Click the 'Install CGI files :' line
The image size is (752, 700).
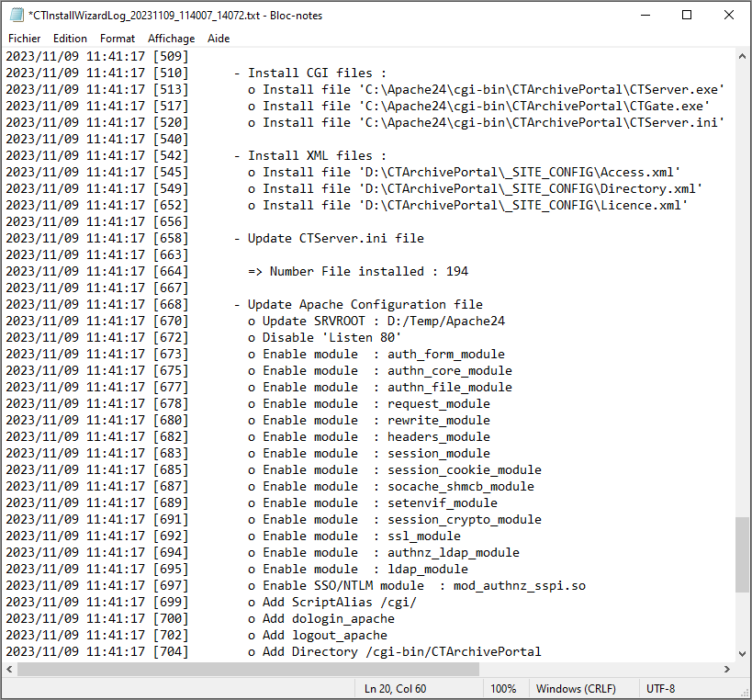pyautogui.click(x=310, y=73)
